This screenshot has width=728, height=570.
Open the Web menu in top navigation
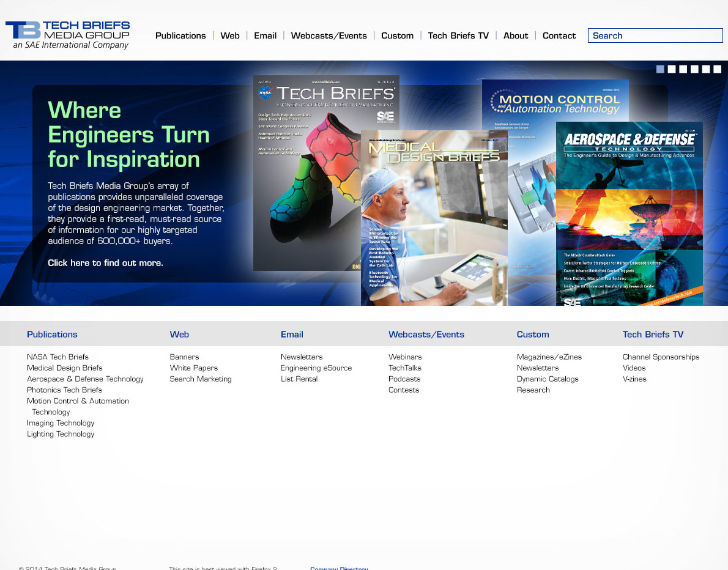[230, 35]
